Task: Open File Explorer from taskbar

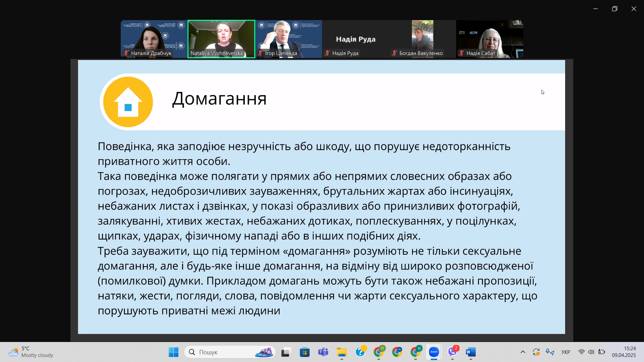Action: (x=341, y=352)
